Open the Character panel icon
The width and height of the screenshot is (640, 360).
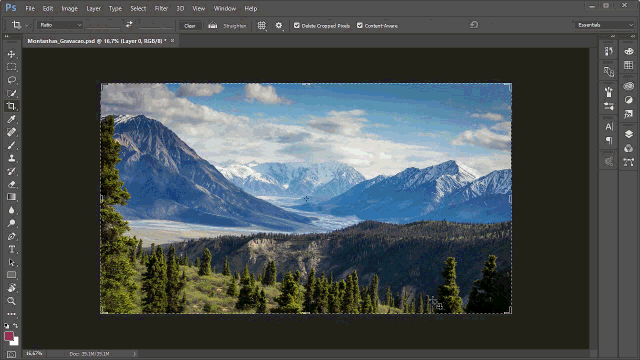click(609, 127)
